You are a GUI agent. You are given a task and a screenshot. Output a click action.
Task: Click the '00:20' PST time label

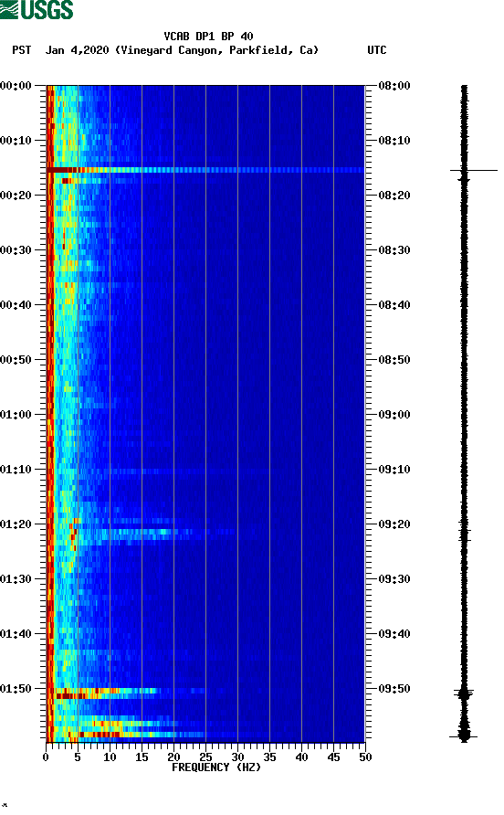(16, 195)
